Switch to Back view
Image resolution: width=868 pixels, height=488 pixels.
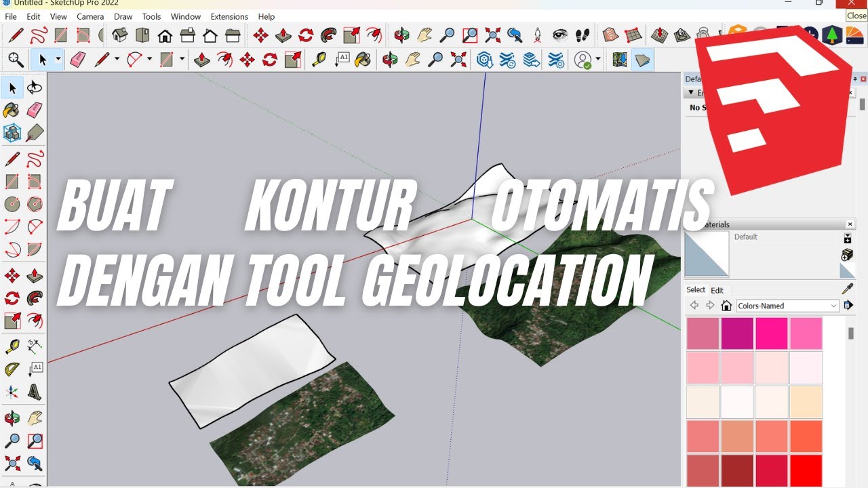(210, 35)
